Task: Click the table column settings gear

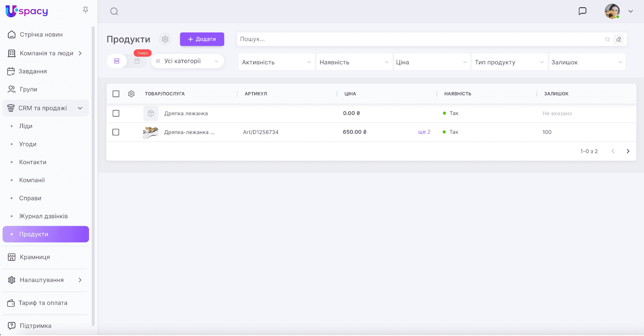Action: point(131,94)
